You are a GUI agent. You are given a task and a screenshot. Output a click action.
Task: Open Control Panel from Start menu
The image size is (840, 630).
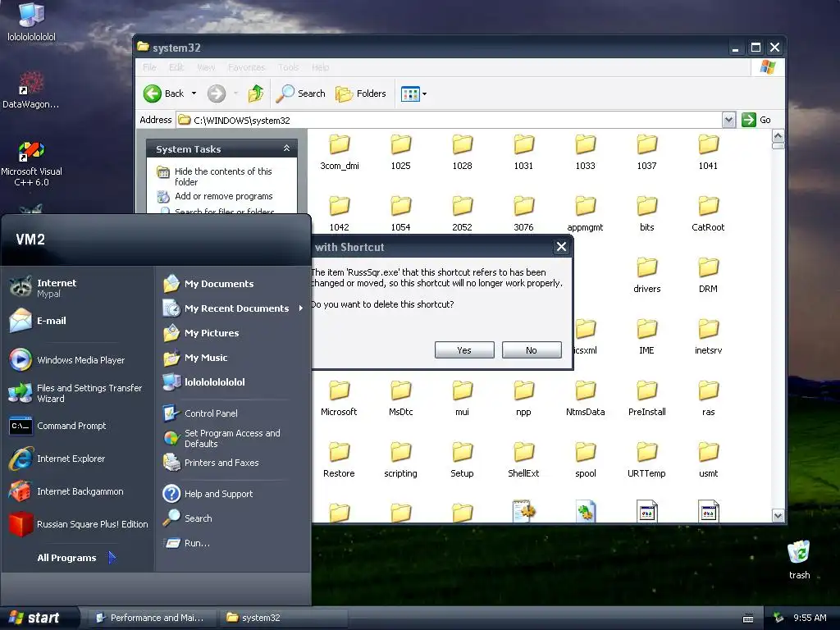232,413
